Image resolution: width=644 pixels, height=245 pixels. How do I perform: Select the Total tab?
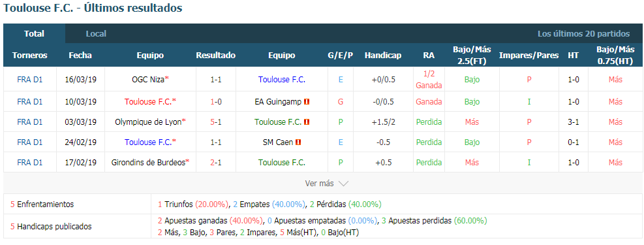click(34, 34)
